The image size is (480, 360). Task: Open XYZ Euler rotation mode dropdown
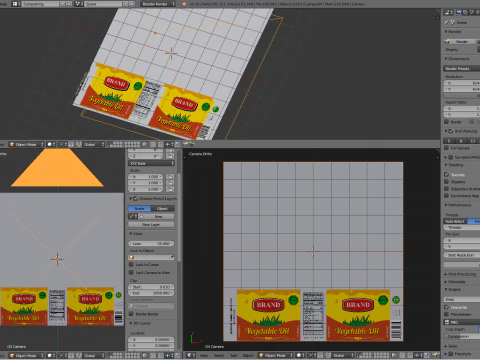(151, 163)
